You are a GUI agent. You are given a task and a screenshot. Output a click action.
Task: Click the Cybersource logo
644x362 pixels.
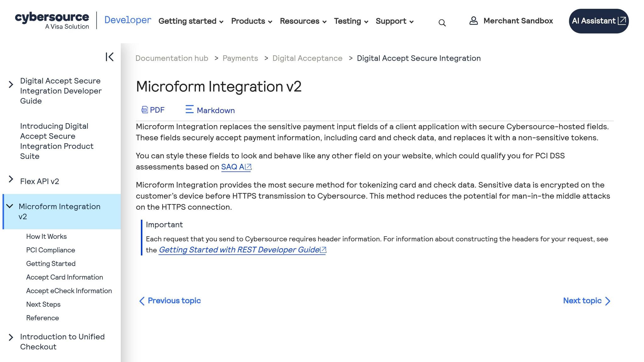click(x=52, y=21)
